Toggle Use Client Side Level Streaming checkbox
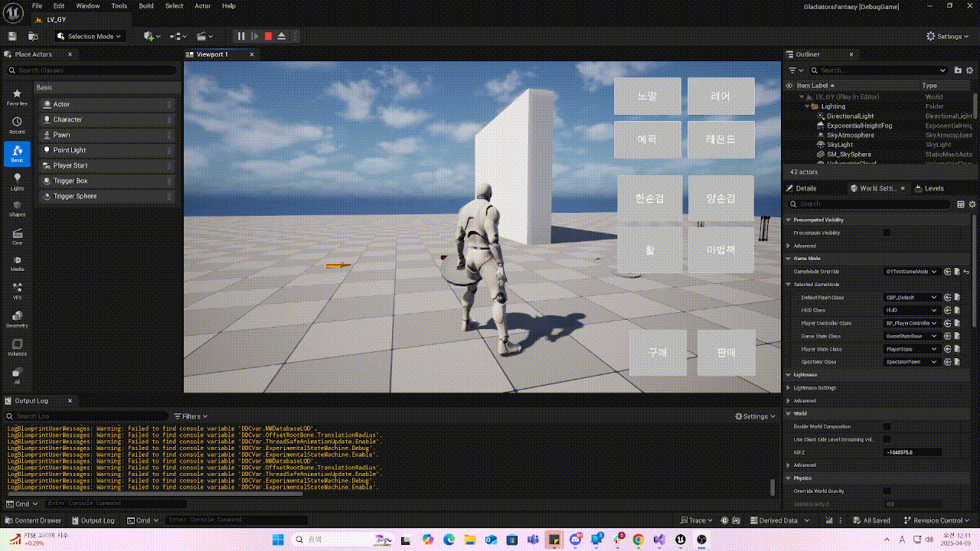Image resolution: width=980 pixels, height=551 pixels. pyautogui.click(x=887, y=439)
